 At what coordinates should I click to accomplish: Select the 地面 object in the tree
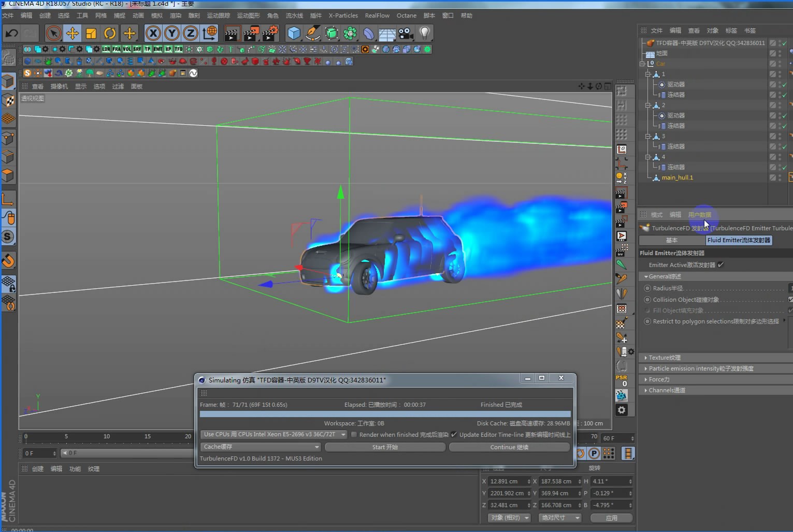662,53
